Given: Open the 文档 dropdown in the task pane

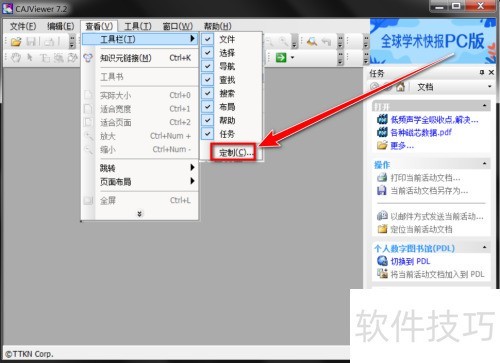Looking at the screenshot, I should [x=489, y=87].
